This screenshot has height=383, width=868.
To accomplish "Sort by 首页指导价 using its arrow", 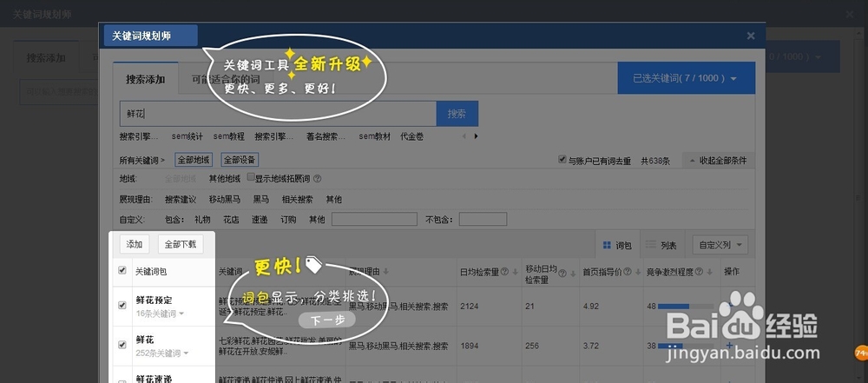I will tap(637, 272).
